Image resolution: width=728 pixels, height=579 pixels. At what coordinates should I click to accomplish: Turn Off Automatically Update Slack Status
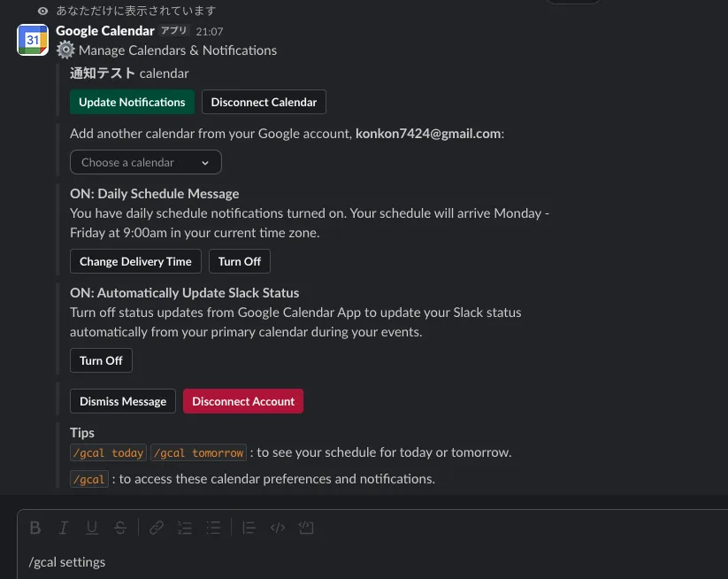(101, 360)
